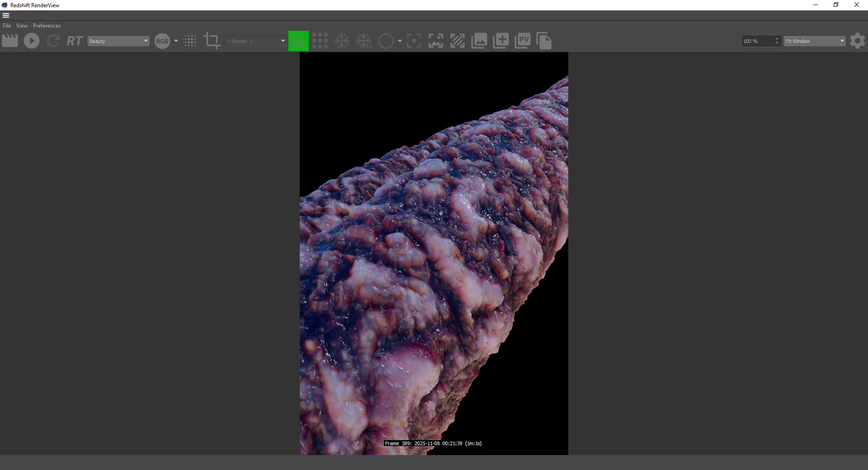Click the clapperboard render icon
The height and width of the screenshot is (470, 868).
pos(10,41)
